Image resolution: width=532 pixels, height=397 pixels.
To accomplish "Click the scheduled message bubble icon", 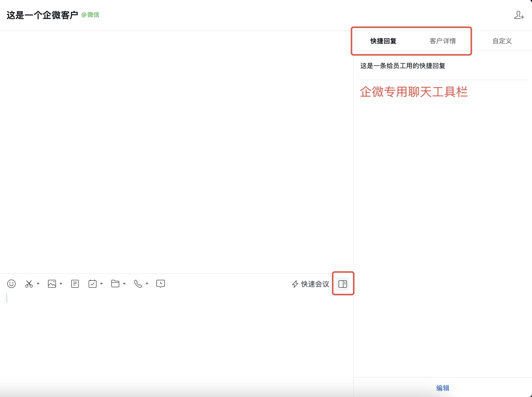I will [160, 284].
